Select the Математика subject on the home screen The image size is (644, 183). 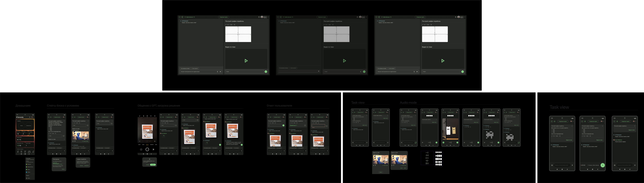(x=29, y=126)
